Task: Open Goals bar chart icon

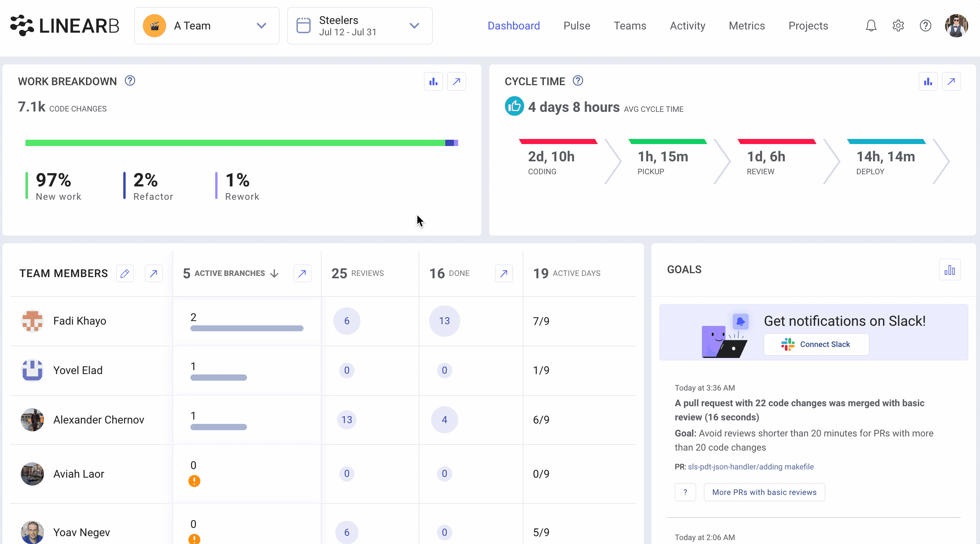Action: 950,270
